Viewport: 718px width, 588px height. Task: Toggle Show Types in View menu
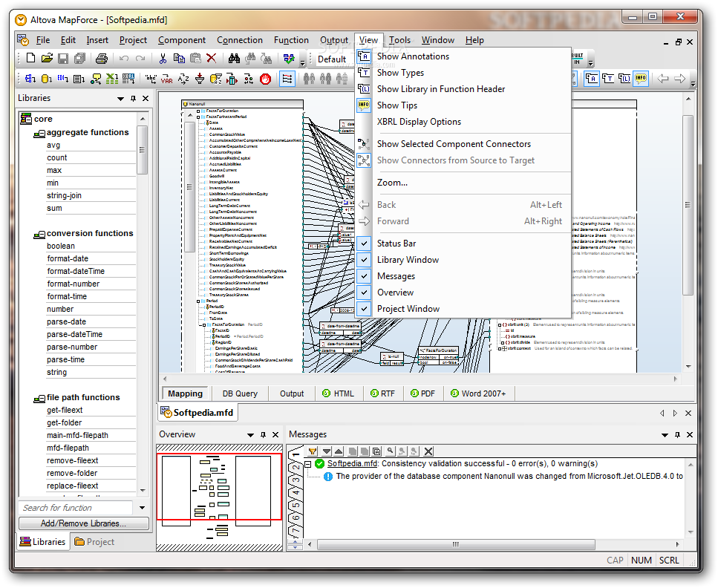click(x=400, y=73)
